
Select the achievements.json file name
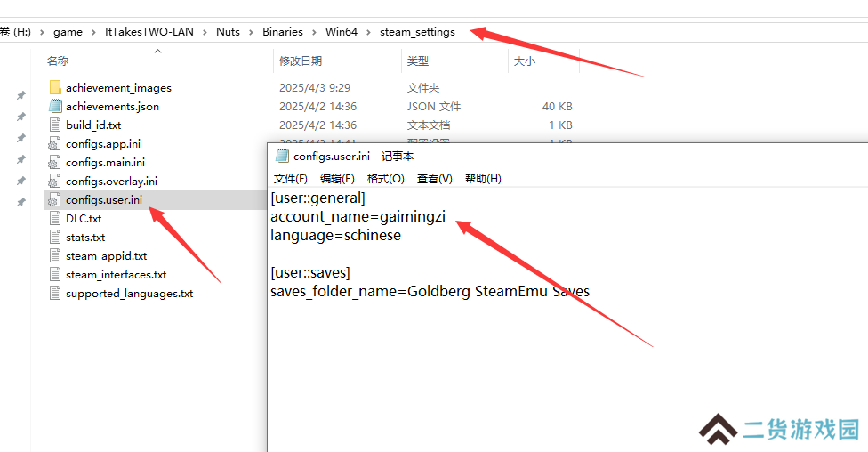pyautogui.click(x=112, y=107)
